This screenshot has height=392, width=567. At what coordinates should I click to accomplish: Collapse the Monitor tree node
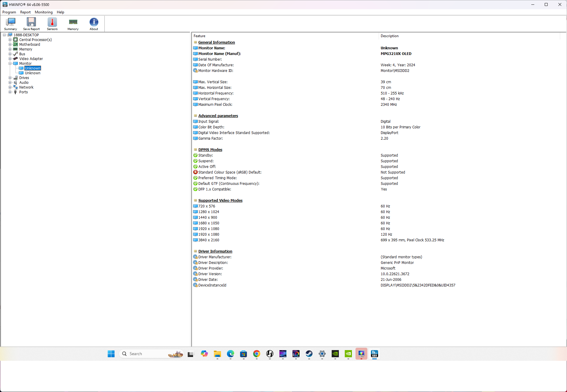(10, 64)
